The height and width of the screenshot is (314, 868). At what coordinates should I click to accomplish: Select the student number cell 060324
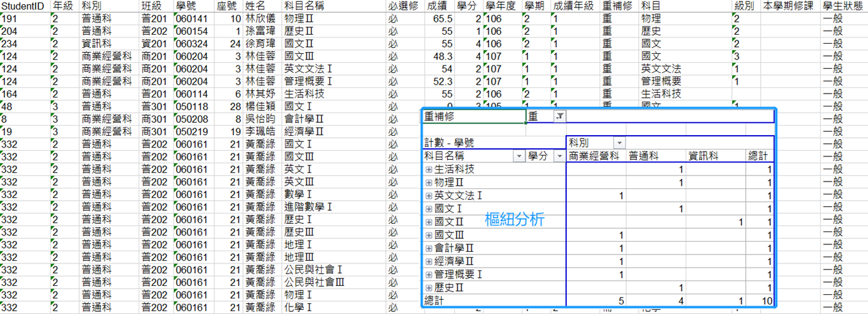coord(194,44)
